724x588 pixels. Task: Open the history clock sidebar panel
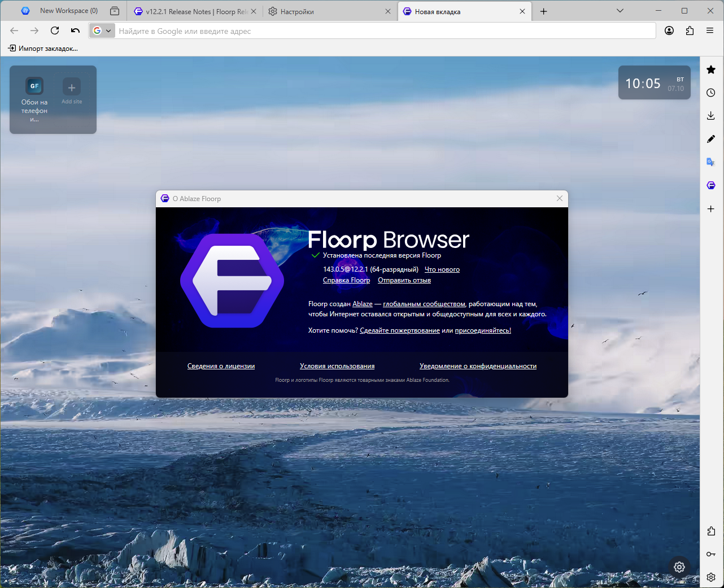(x=711, y=93)
